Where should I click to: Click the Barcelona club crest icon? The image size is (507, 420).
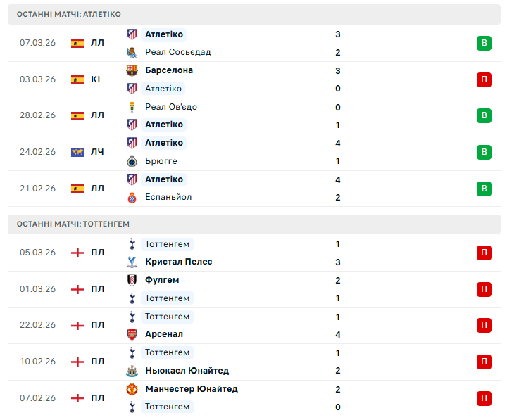(x=132, y=70)
